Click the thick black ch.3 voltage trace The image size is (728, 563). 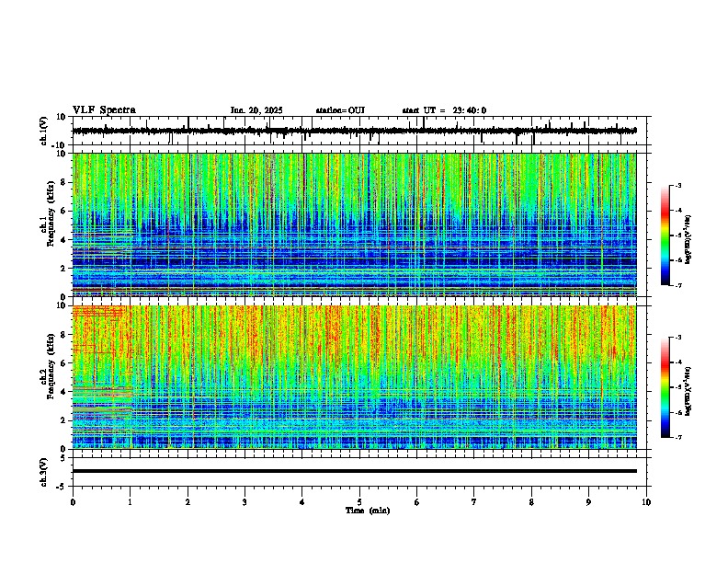pyautogui.click(x=354, y=471)
